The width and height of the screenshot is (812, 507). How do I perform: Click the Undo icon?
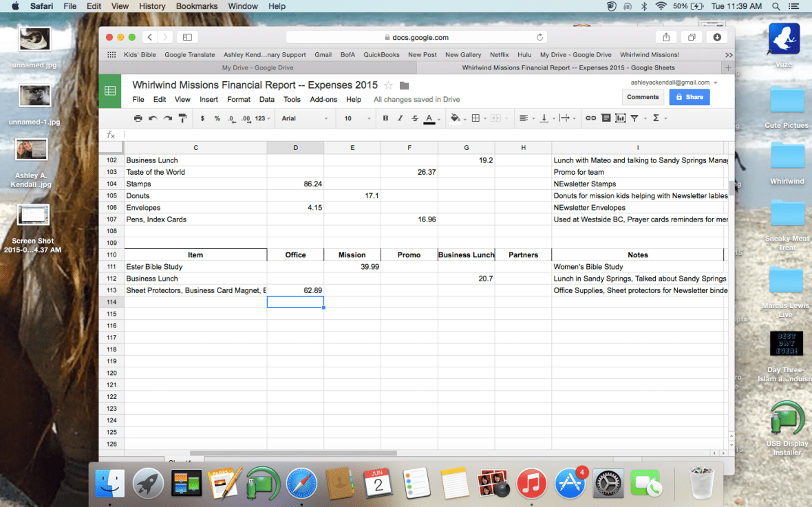tap(152, 118)
